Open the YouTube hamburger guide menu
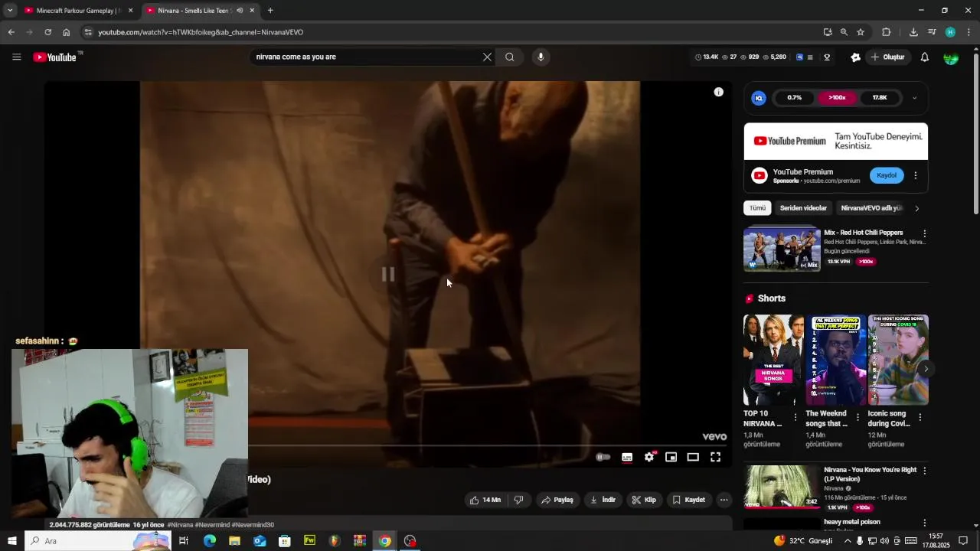Image resolution: width=980 pixels, height=551 pixels. click(x=16, y=57)
